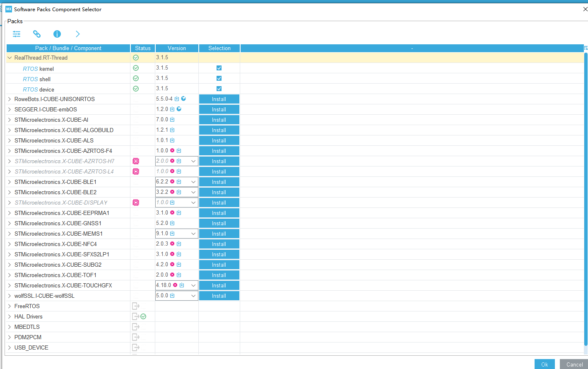Click red error icon for X-CUBE-AZRTOS-F4 version
Viewport: 588px width, 369px height.
tap(172, 150)
